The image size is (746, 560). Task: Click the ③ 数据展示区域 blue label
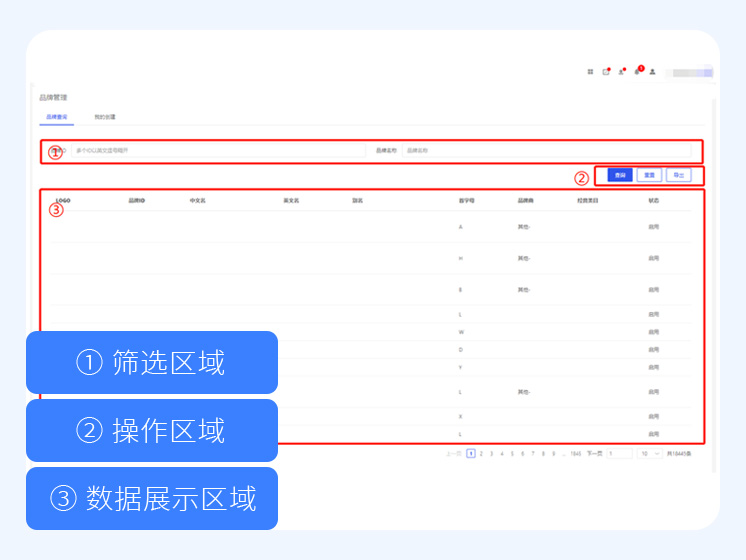tap(152, 498)
